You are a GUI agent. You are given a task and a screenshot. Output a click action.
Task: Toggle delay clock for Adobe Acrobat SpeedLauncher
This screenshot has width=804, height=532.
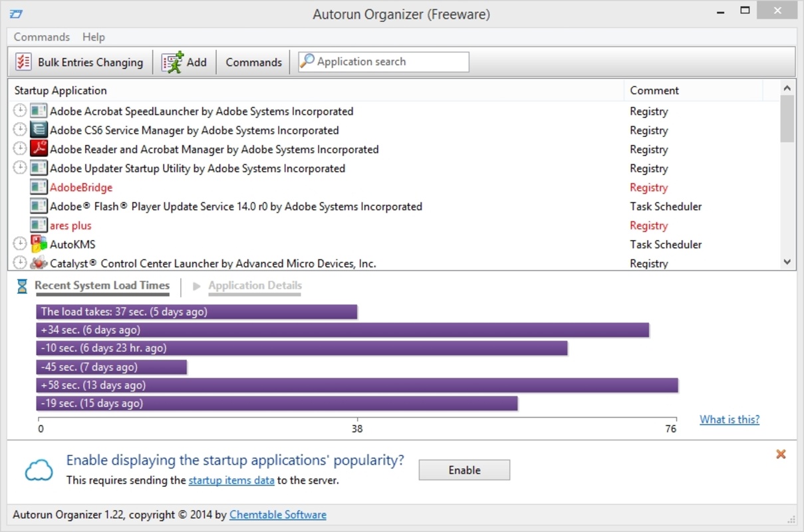coord(20,111)
